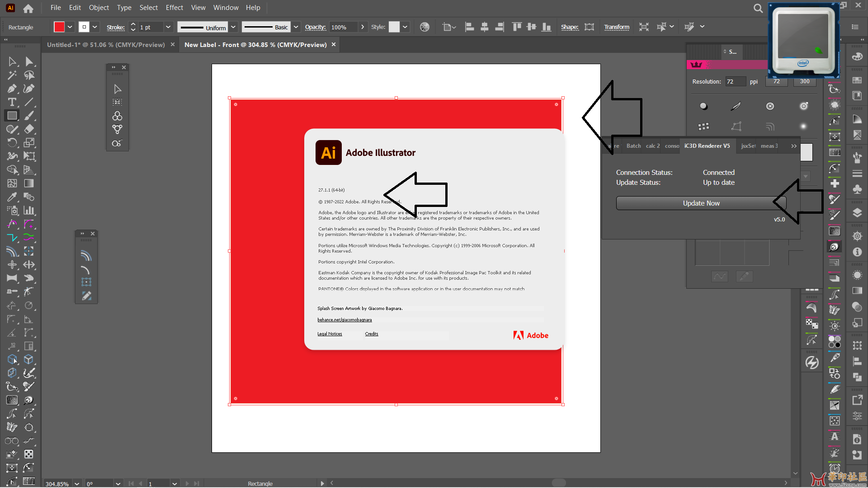
Task: Open the stroke color dropdown arrow
Action: pyautogui.click(x=95, y=27)
